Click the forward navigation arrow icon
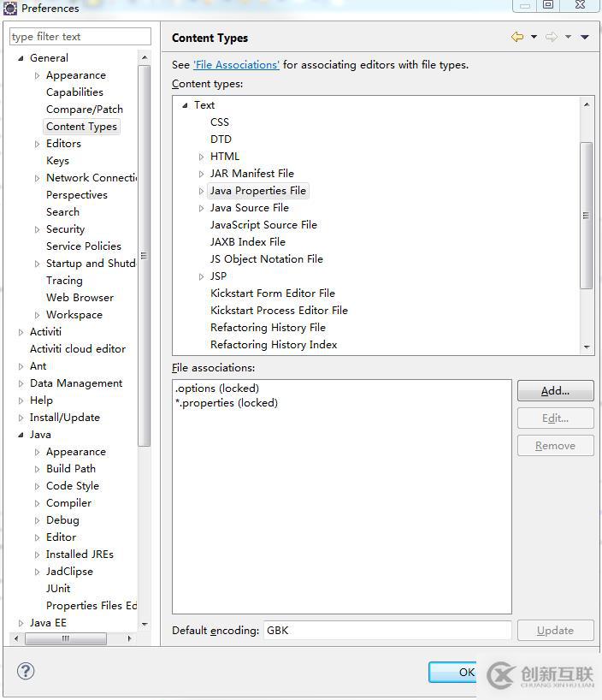The image size is (602, 700). (x=552, y=37)
